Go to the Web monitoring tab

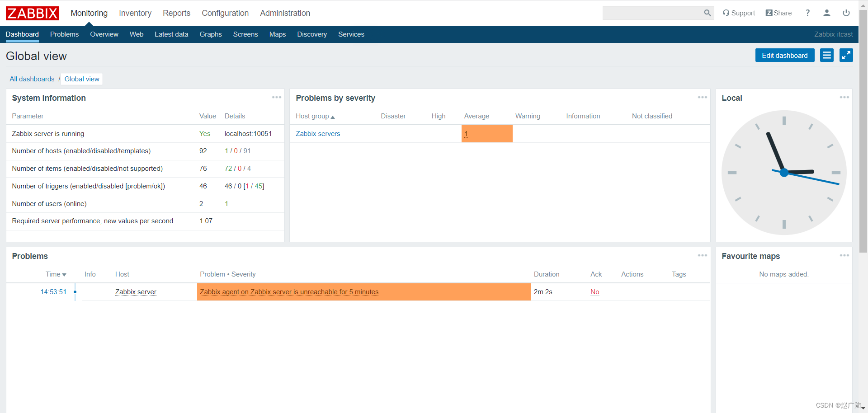pos(137,34)
